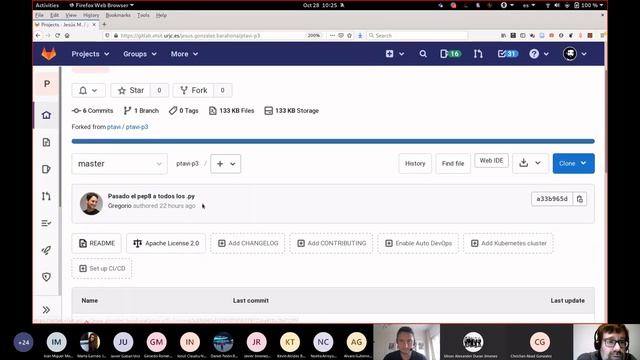Viewport: 640px width, 360px height.
Task: Click Set up CI/CD
Action: click(x=102, y=269)
